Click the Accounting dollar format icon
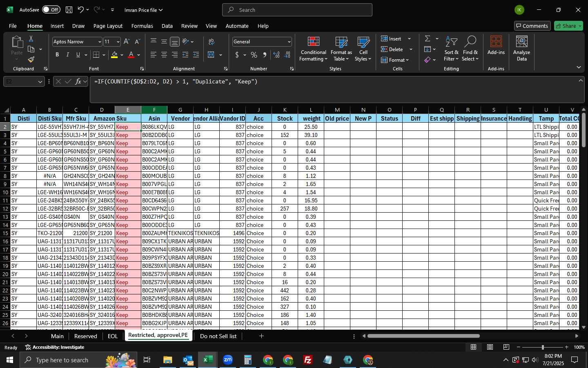Viewport: 588px width, 368px height. 237,55
